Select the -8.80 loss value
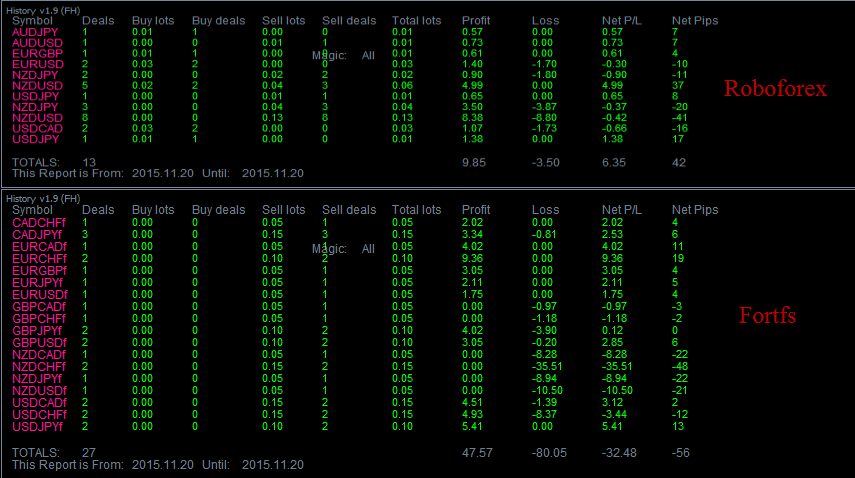The height and width of the screenshot is (478, 855). click(x=544, y=118)
